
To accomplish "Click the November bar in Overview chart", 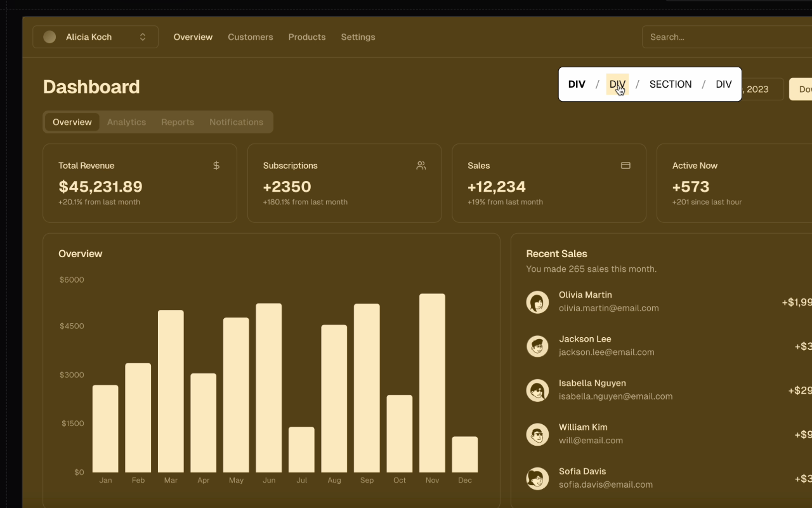I will click(432, 383).
